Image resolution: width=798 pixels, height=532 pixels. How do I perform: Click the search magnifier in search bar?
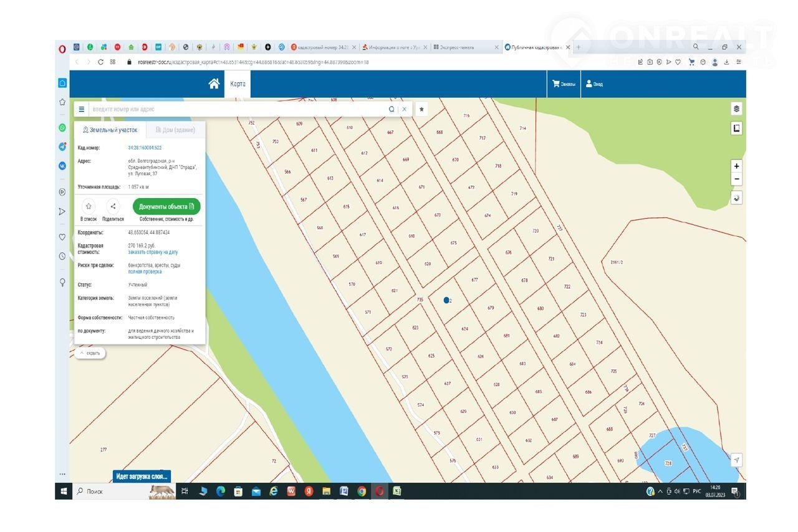tap(392, 109)
